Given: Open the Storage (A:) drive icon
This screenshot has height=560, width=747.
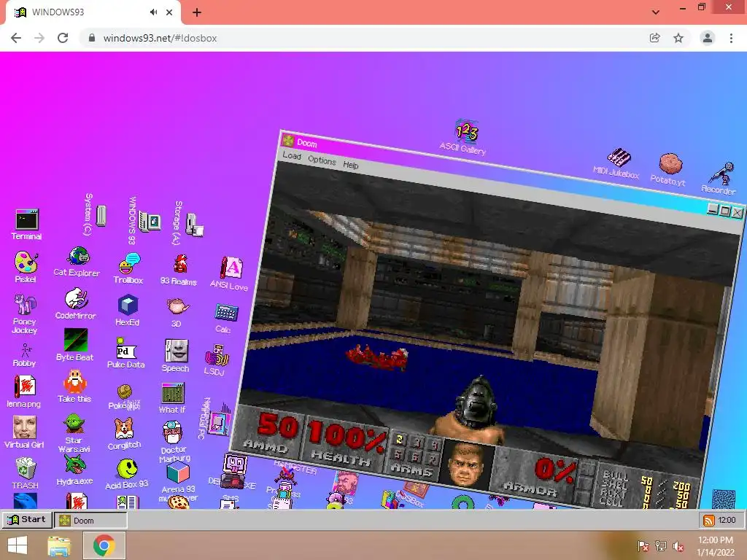Looking at the screenshot, I should coord(188,223).
